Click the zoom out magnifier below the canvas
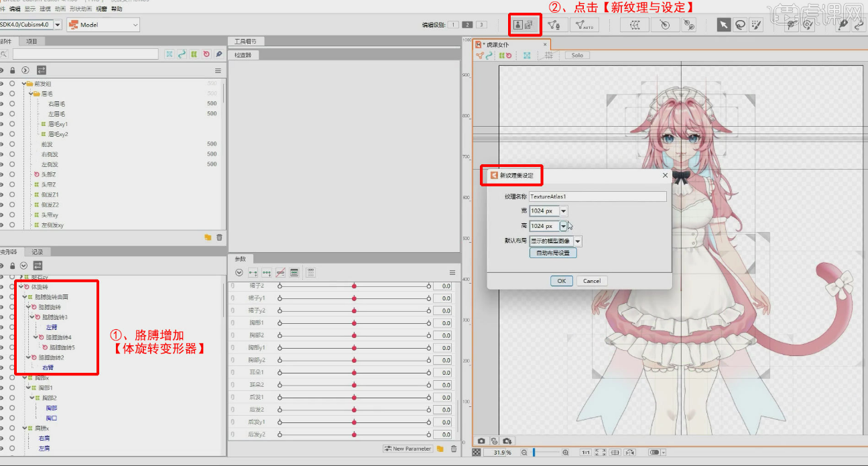The width and height of the screenshot is (868, 466). [524, 453]
